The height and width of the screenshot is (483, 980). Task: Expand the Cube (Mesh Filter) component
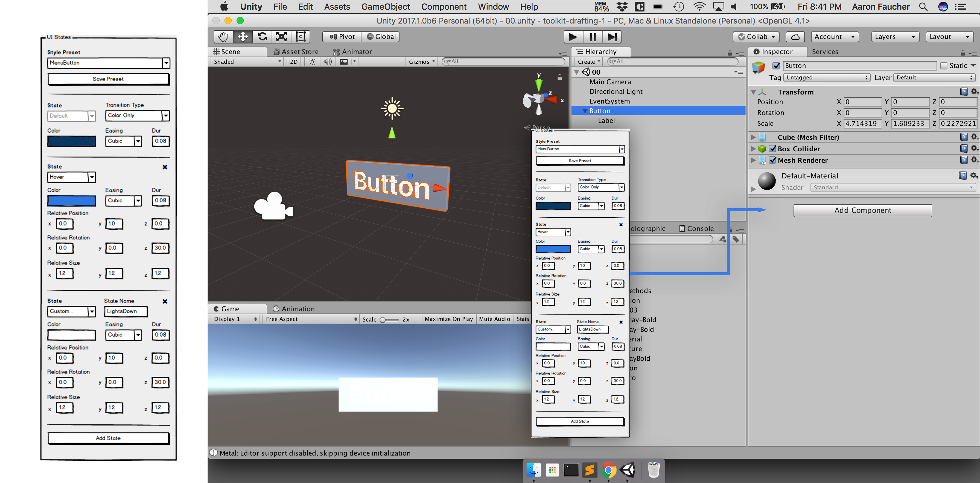pyautogui.click(x=753, y=137)
